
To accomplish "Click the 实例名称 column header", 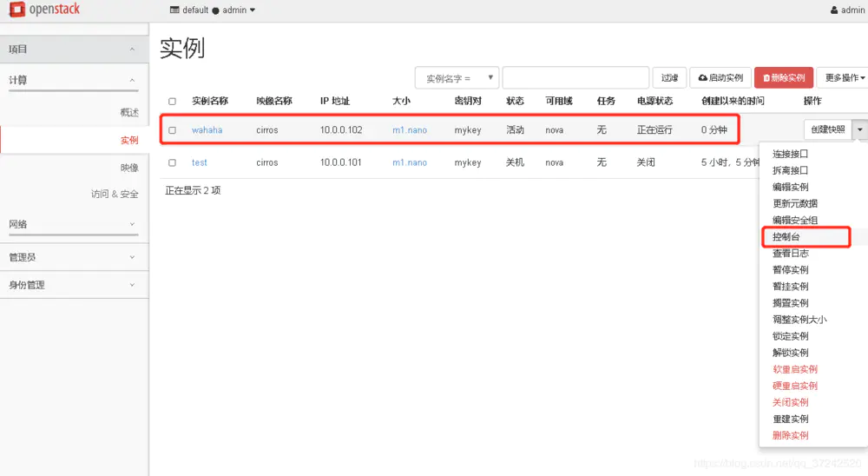I will 210,101.
